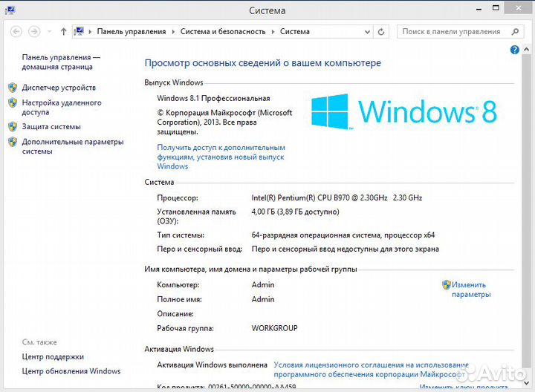Click the Windows 8 logo image
Screen dimensions: 535x392
[x=404, y=111]
